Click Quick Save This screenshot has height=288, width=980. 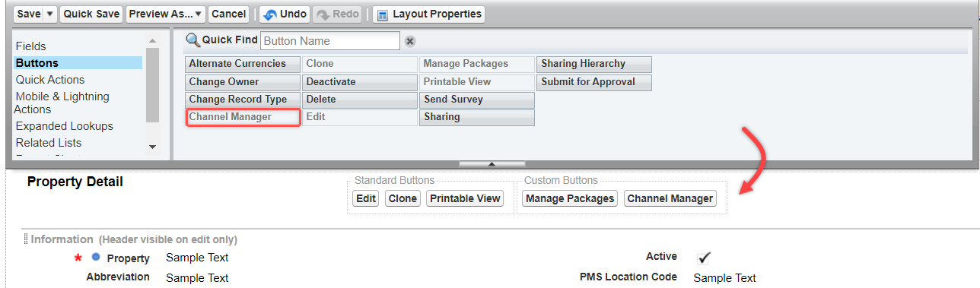[x=91, y=14]
